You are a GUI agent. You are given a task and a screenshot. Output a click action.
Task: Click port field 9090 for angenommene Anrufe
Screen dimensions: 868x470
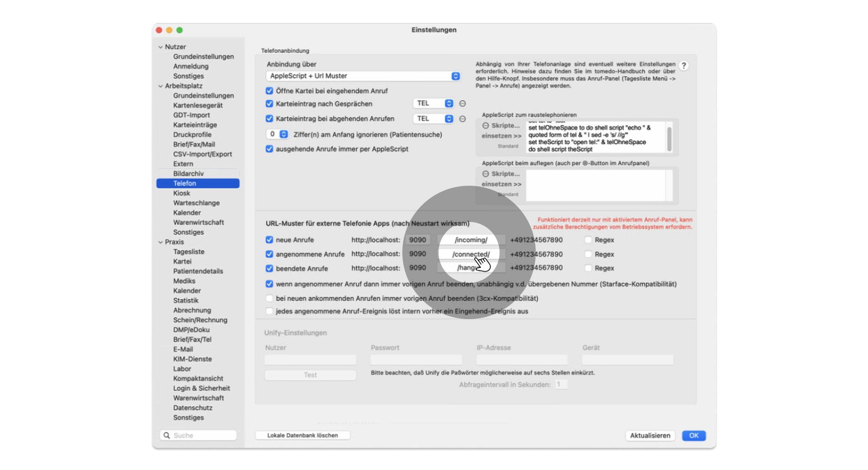417,254
